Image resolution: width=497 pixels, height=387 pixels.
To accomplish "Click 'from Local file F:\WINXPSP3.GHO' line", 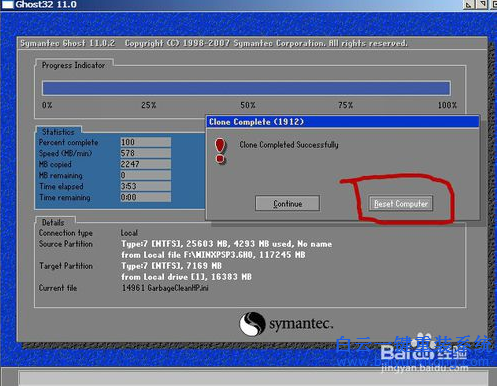I will click(x=213, y=255).
